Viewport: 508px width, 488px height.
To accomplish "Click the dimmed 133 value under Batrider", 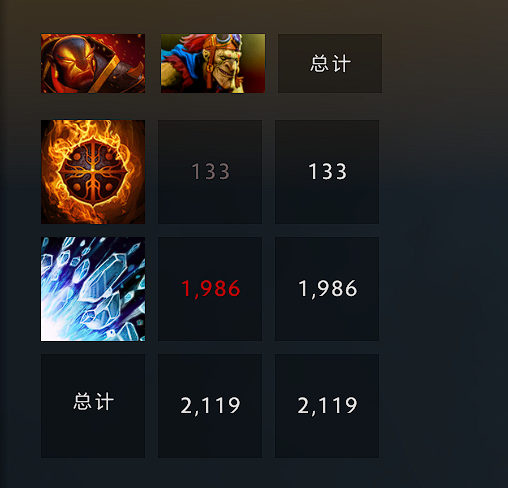I will pyautogui.click(x=210, y=172).
